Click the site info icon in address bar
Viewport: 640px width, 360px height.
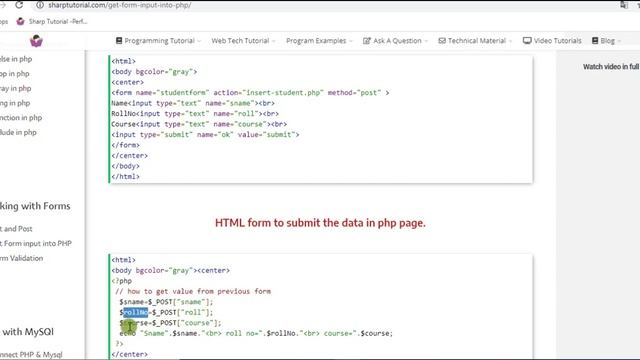(x=40, y=5)
